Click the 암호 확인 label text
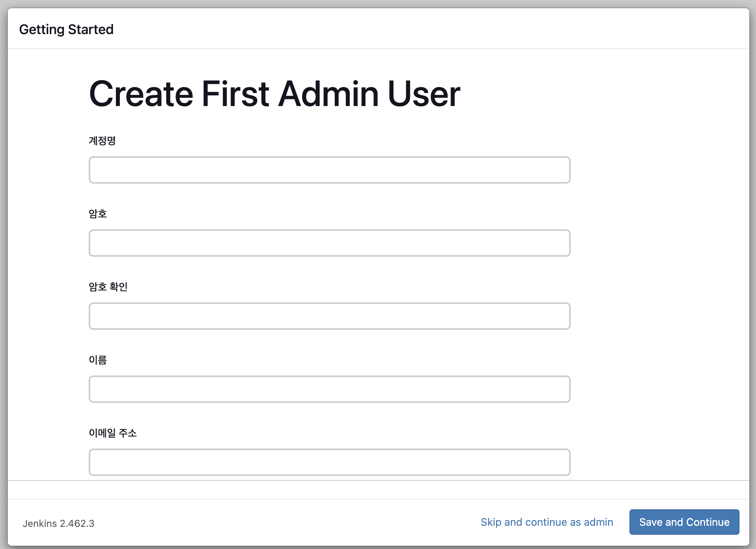This screenshot has width=756, height=549. click(x=108, y=287)
